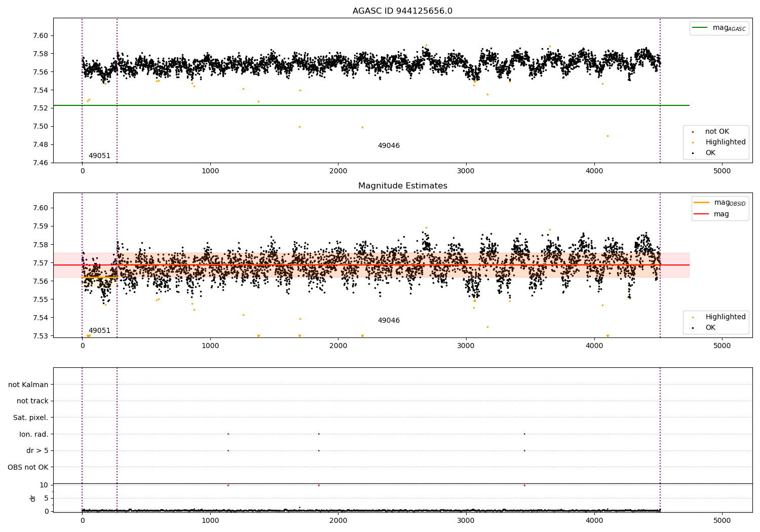Screen dimensions: 760x532
Task: Click the '49046' label in the top plot
Action: pos(389,146)
